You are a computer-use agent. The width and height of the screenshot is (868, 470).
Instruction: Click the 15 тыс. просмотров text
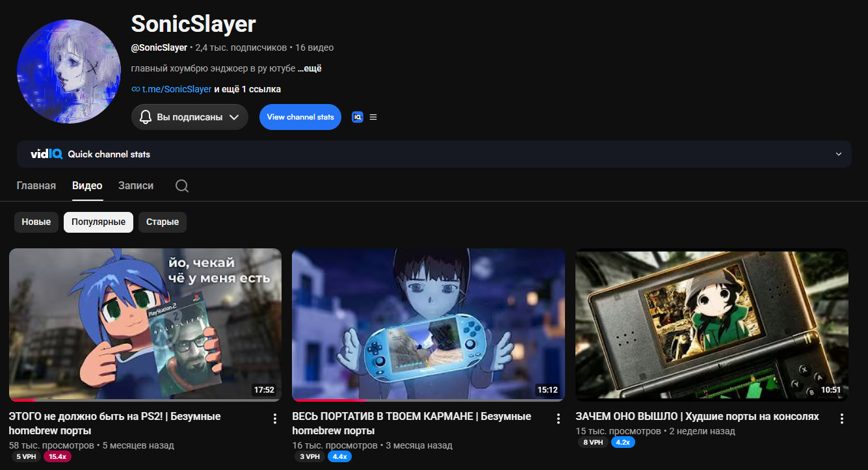(618, 431)
